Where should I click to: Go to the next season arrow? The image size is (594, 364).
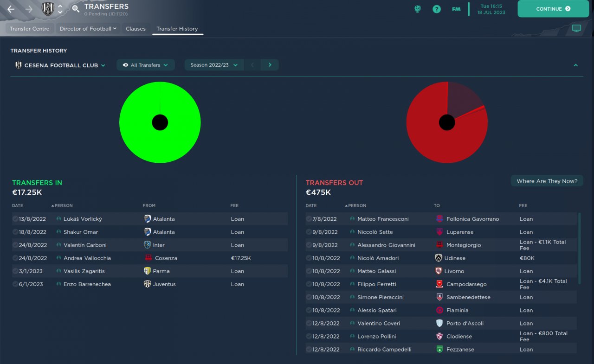coord(270,65)
